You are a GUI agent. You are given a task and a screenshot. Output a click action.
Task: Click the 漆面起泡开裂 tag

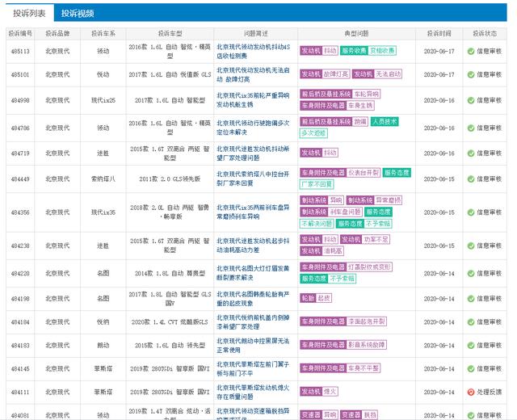click(x=366, y=321)
